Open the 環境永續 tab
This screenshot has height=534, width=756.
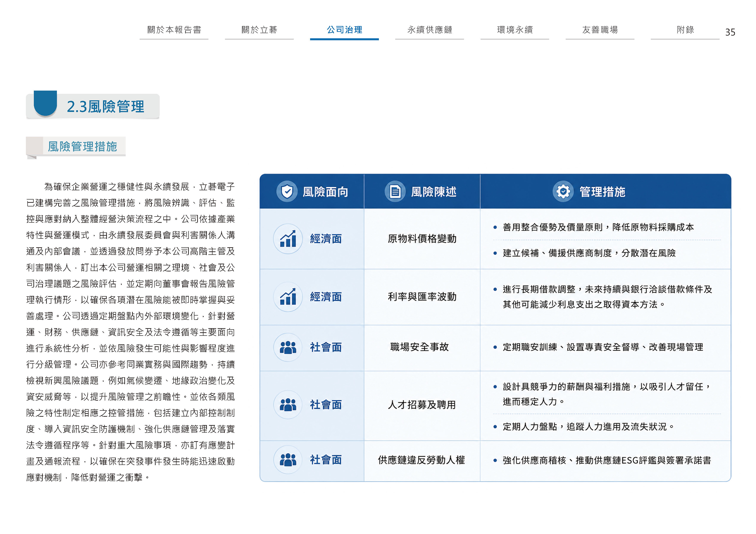point(515,30)
